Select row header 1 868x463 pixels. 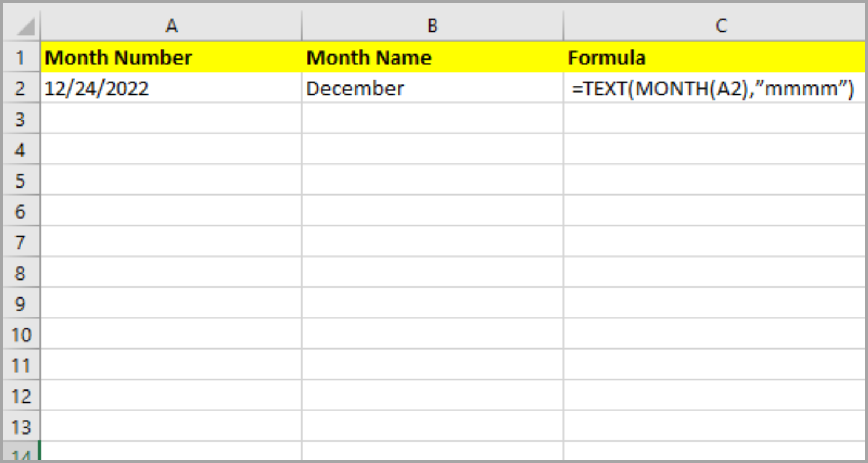(21, 57)
